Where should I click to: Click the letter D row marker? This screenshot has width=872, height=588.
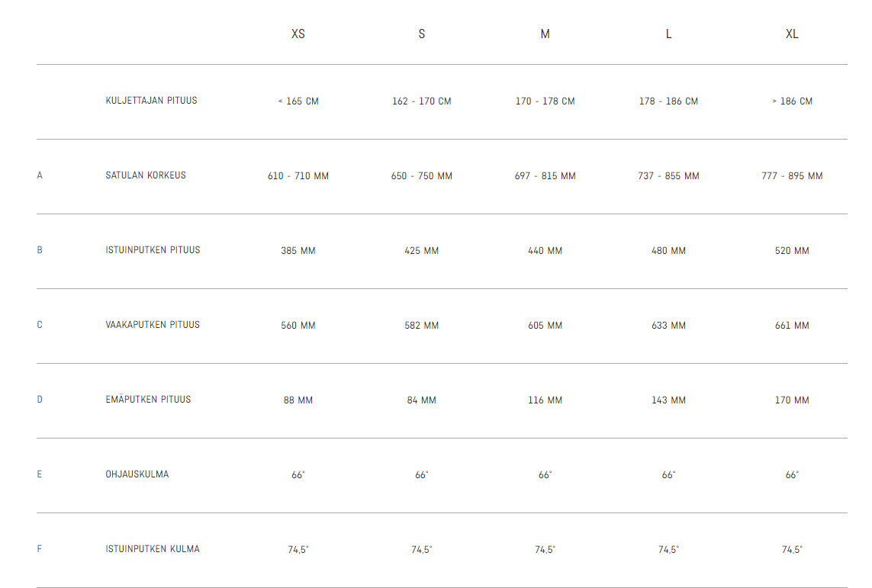pos(40,399)
